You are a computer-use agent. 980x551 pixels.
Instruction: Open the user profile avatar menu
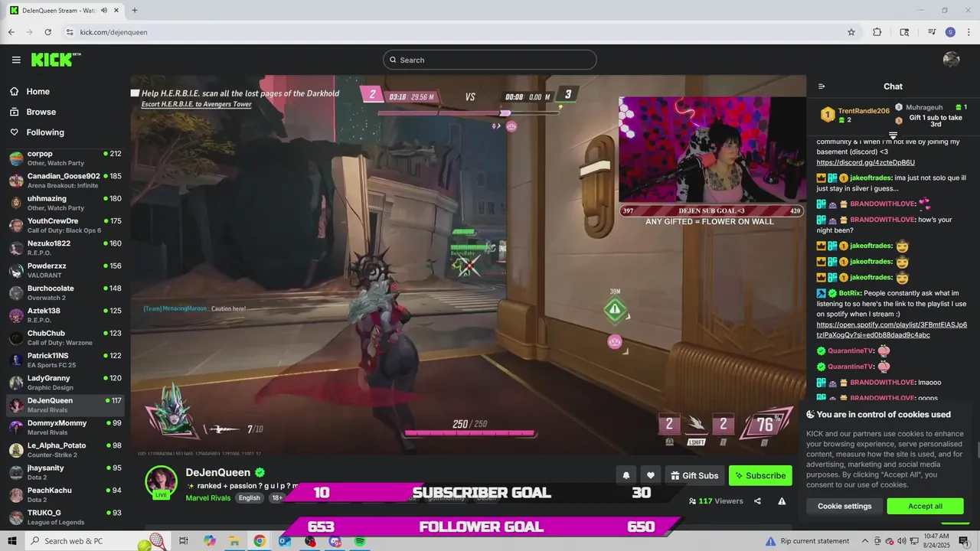point(952,60)
